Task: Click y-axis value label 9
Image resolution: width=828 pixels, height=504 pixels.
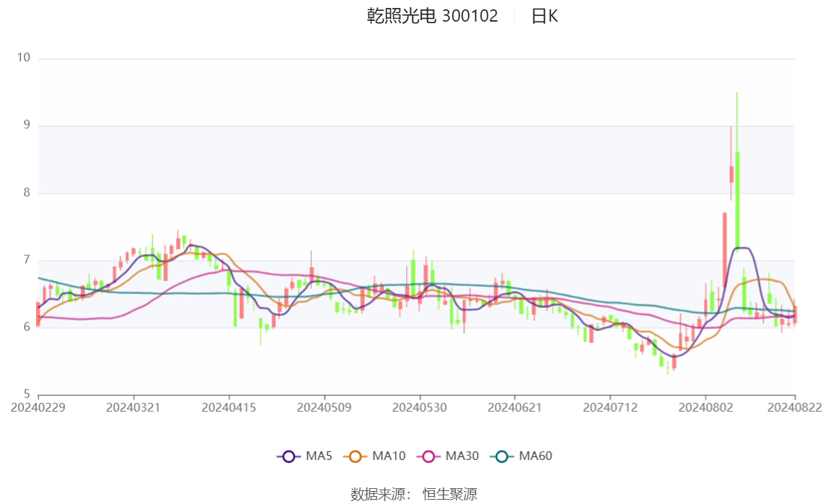Action: click(x=27, y=125)
